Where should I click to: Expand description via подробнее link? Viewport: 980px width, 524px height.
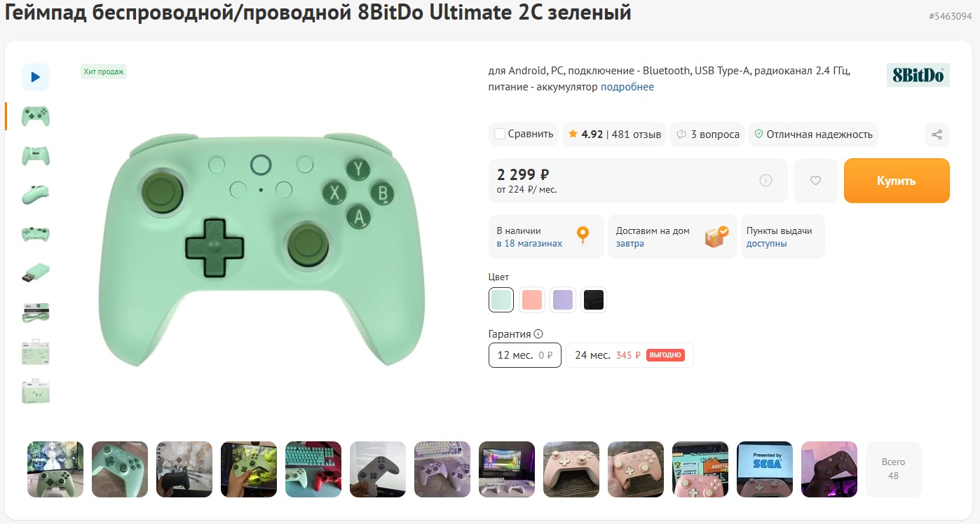point(627,87)
